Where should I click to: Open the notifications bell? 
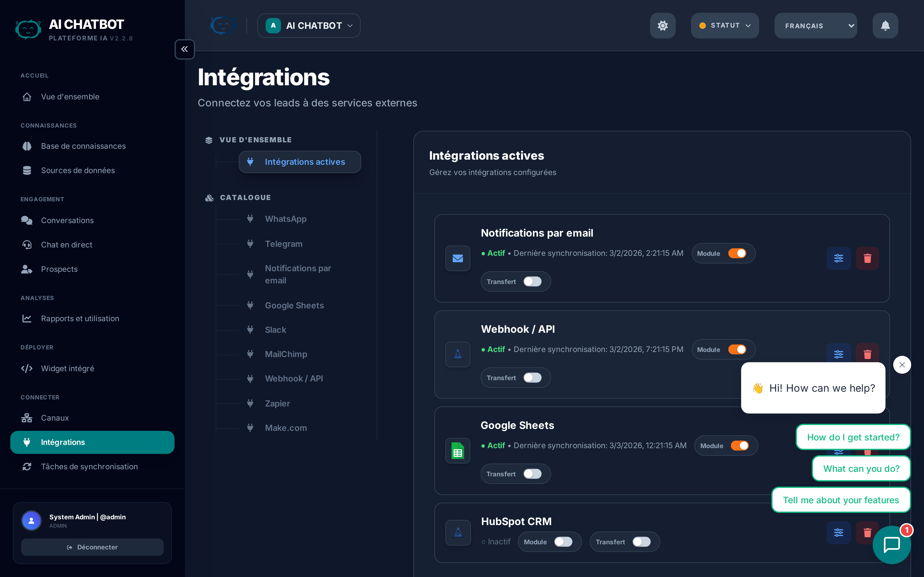(x=885, y=26)
